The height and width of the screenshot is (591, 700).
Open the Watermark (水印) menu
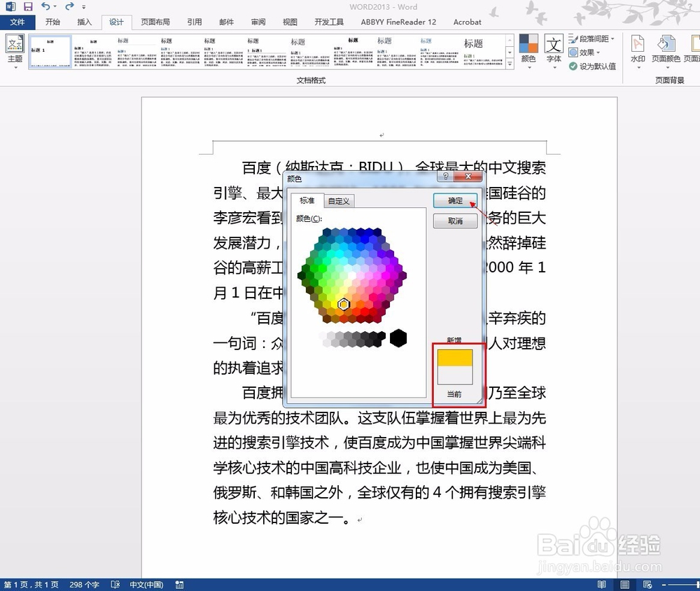(638, 51)
